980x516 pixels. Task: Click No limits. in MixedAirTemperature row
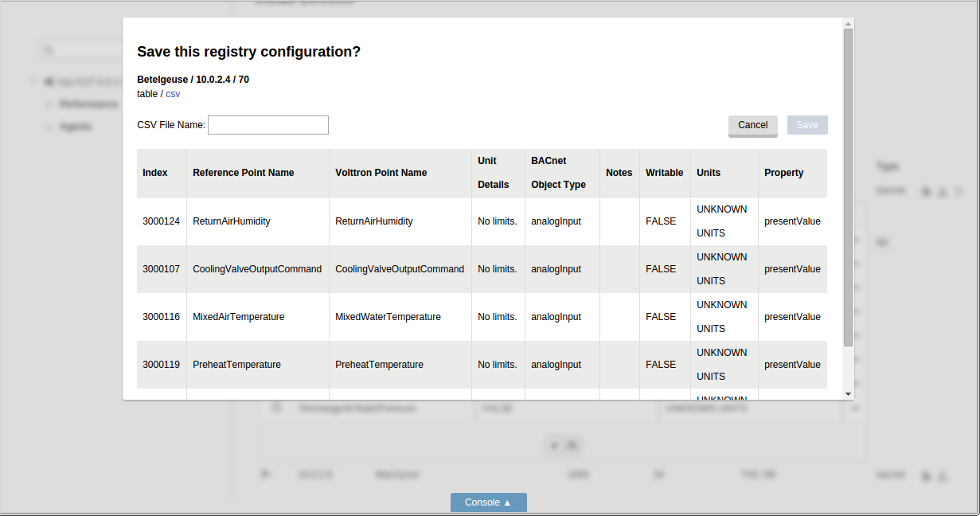(498, 317)
